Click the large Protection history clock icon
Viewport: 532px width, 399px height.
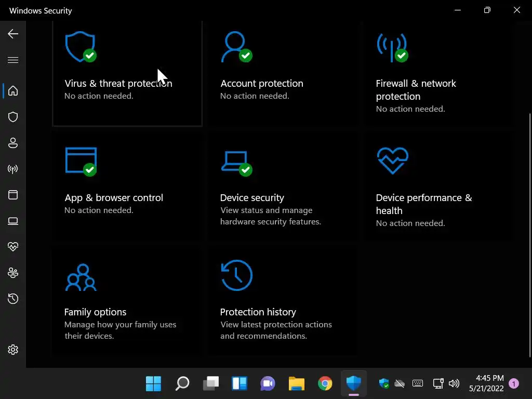coord(236,275)
